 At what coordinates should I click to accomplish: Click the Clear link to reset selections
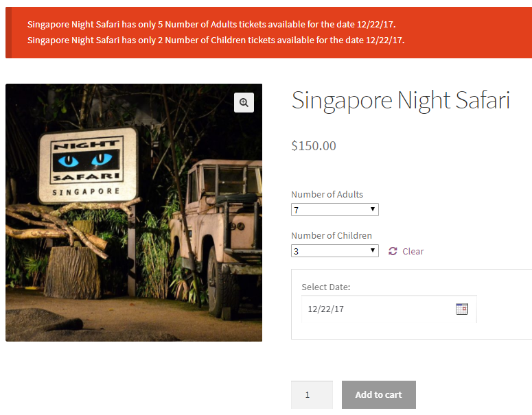point(413,251)
